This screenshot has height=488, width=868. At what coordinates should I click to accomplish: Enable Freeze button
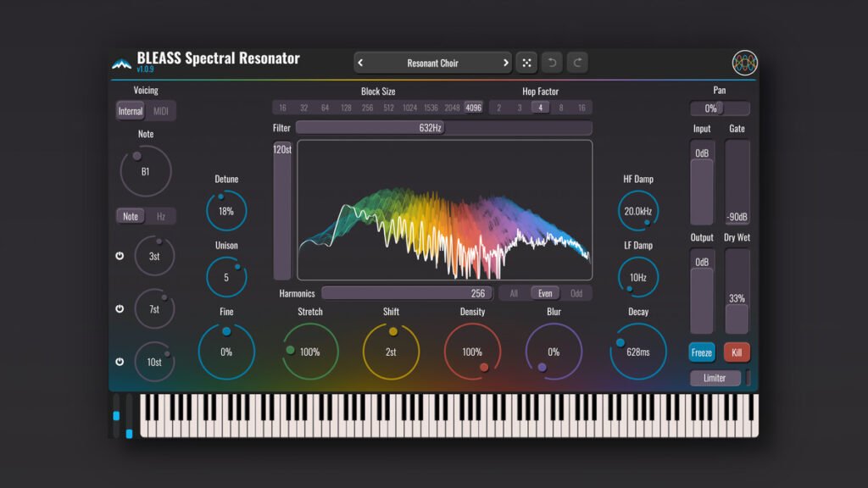(701, 352)
